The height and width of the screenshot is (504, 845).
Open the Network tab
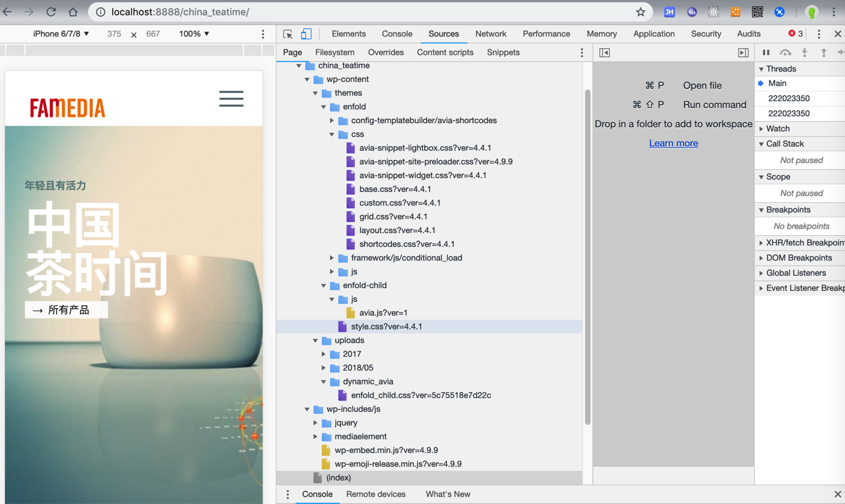tap(491, 34)
